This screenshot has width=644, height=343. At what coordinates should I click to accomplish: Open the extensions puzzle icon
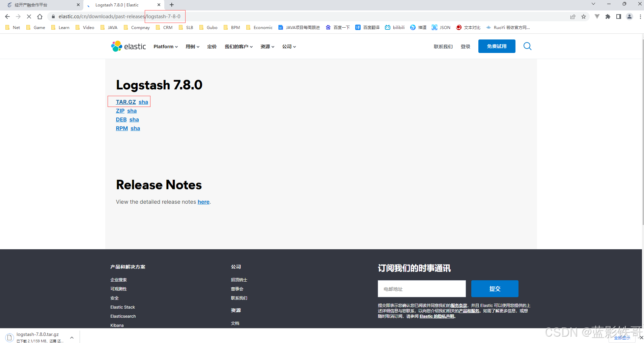coord(608,17)
